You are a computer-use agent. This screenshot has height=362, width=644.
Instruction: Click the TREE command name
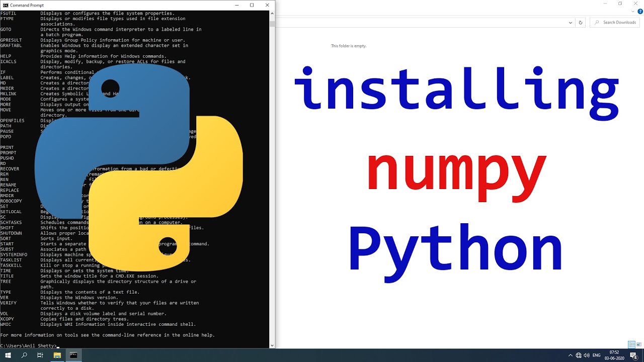[6, 282]
